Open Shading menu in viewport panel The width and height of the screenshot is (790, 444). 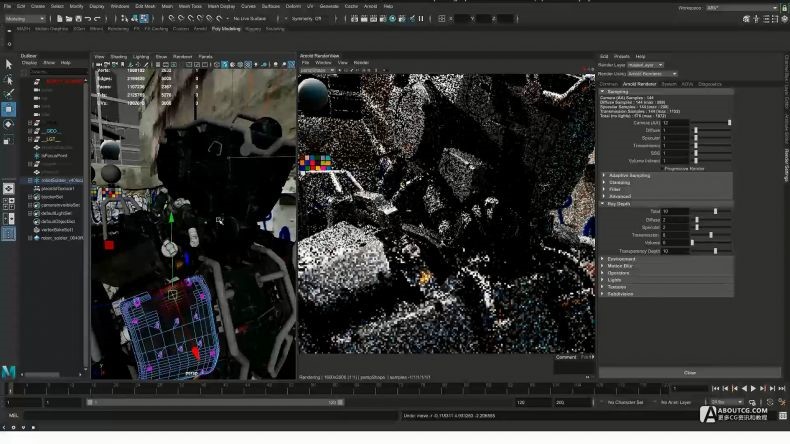tap(118, 57)
